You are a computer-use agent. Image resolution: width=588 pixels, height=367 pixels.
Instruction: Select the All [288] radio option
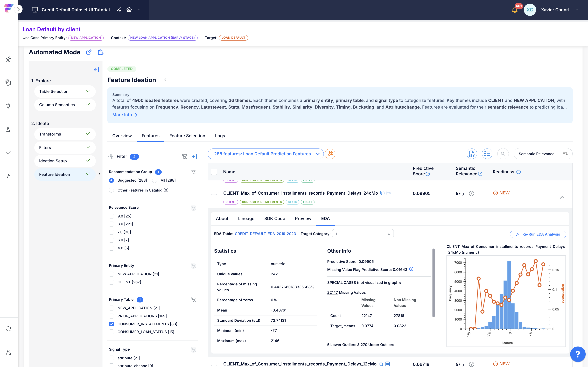click(x=155, y=180)
